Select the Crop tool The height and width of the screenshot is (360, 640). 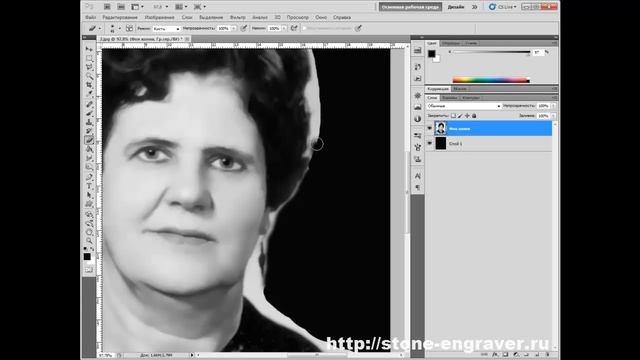tap(89, 85)
